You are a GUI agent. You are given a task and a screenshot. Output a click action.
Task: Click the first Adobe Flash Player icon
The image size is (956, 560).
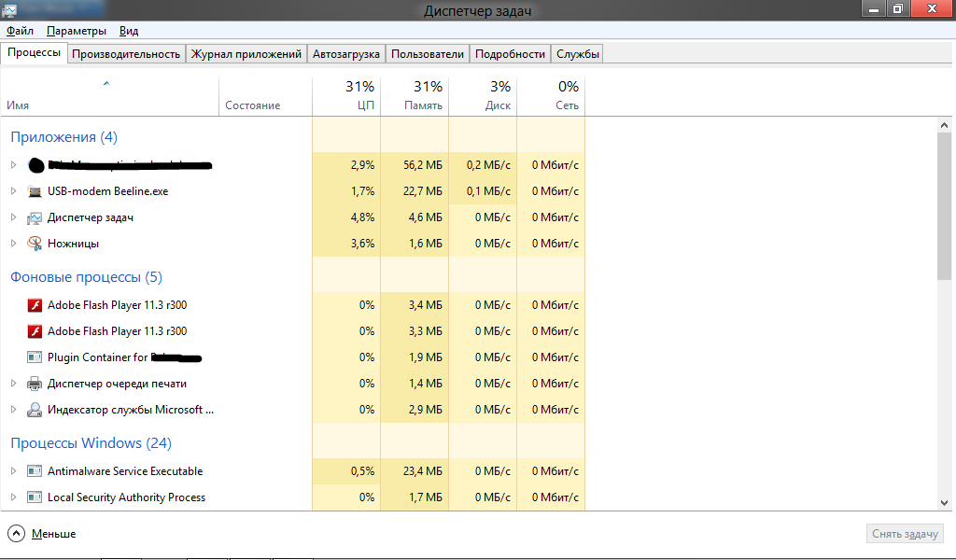click(35, 305)
